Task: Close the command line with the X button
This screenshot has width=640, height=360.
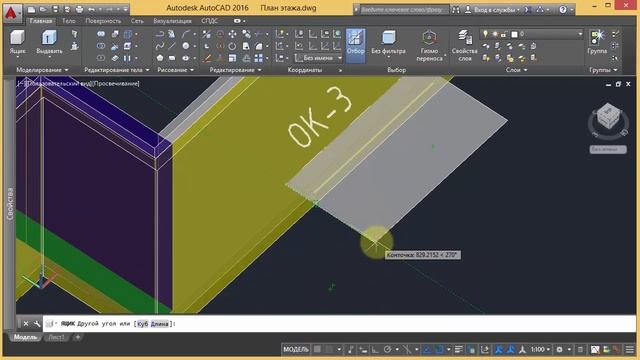Action: [26, 324]
